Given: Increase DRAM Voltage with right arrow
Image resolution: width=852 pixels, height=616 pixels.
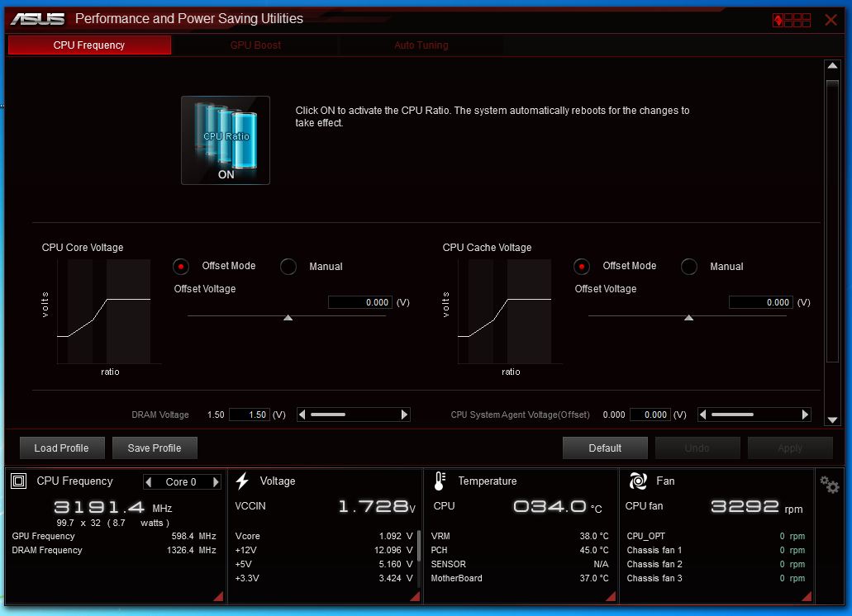Looking at the screenshot, I should click(x=404, y=415).
